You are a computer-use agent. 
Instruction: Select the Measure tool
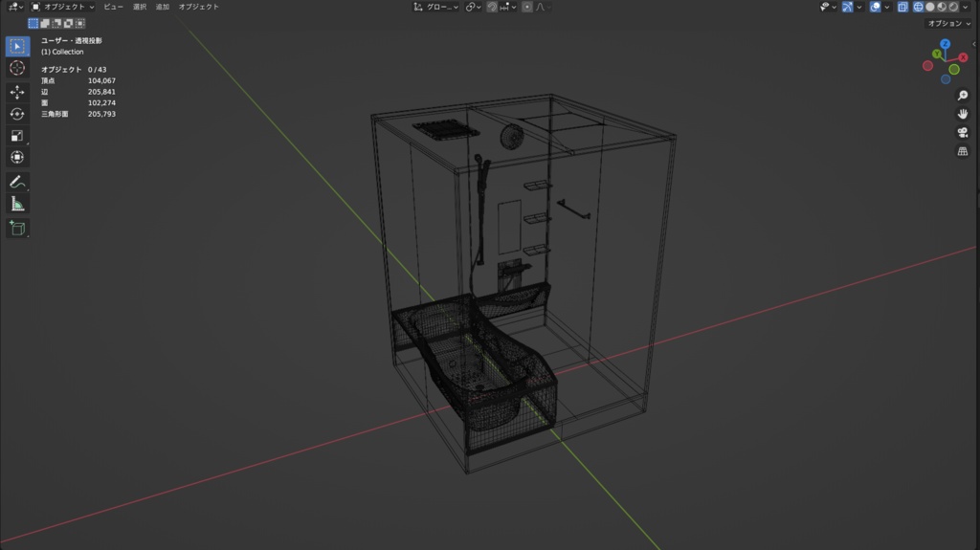tap(17, 204)
